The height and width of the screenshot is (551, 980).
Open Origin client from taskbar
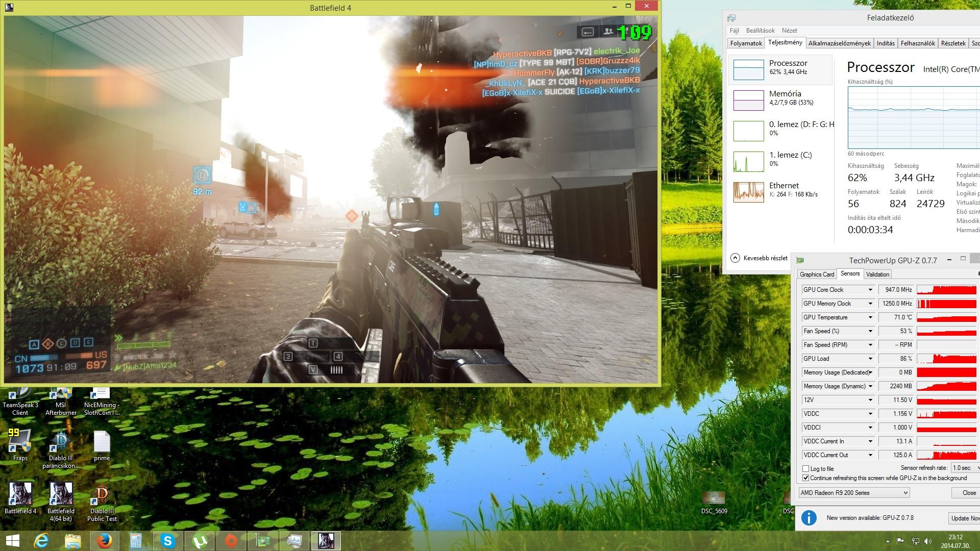point(231,541)
